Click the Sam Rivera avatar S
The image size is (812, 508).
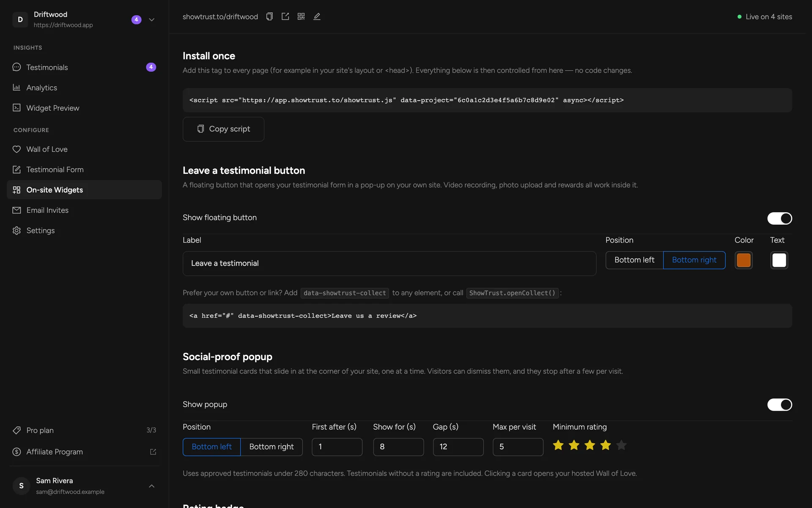tap(21, 486)
